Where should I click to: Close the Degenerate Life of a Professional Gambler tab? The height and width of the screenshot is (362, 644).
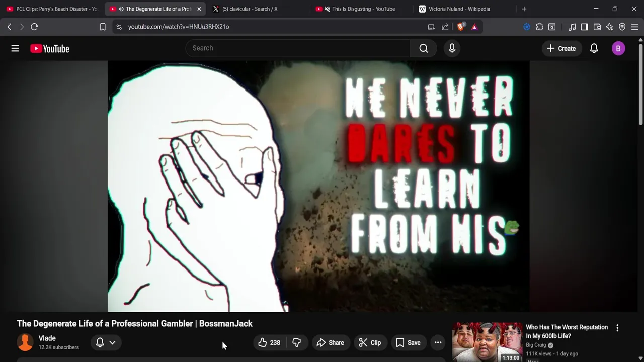pyautogui.click(x=199, y=9)
